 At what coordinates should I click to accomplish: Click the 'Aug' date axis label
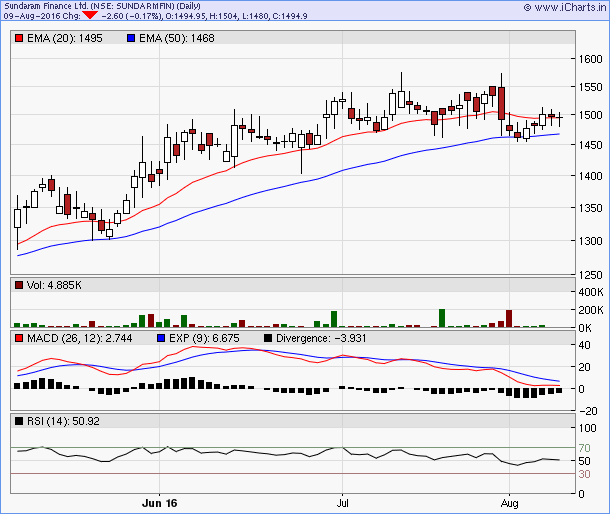509,503
